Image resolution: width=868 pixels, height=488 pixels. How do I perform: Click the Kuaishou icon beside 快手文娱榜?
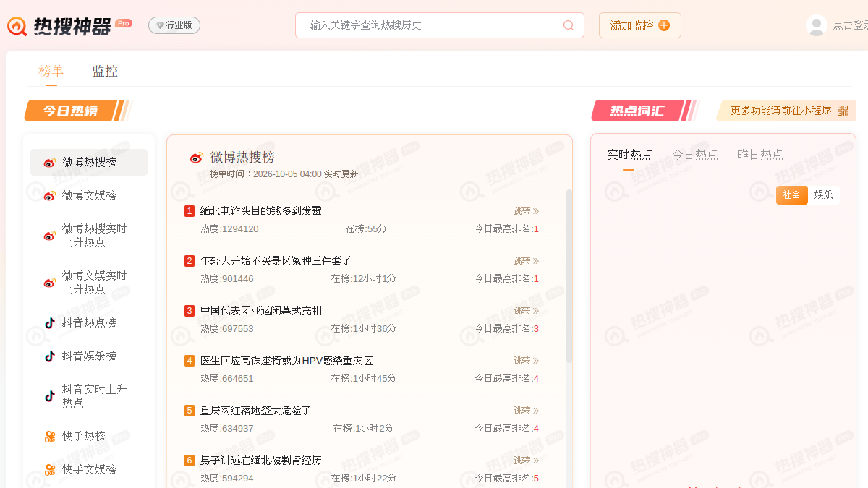[x=50, y=470]
